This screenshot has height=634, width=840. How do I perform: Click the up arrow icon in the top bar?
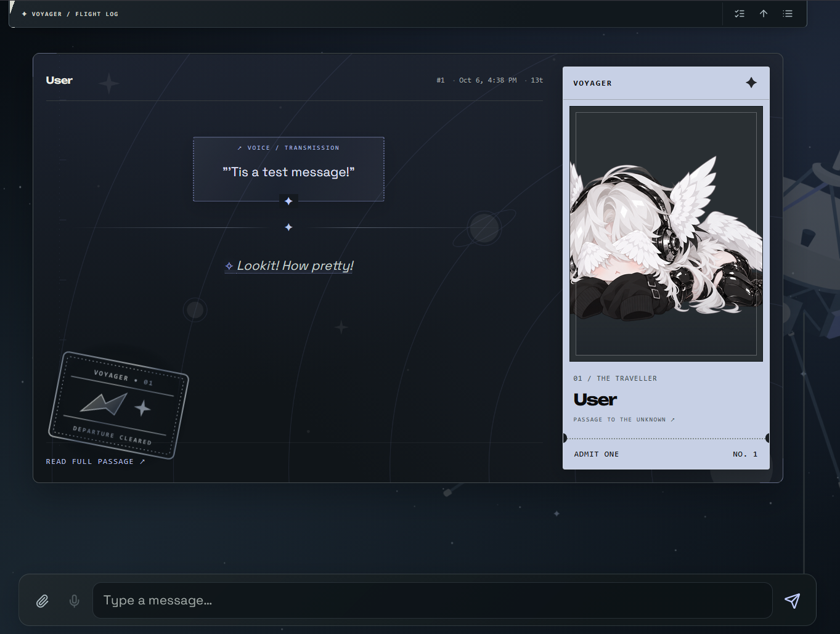click(764, 14)
